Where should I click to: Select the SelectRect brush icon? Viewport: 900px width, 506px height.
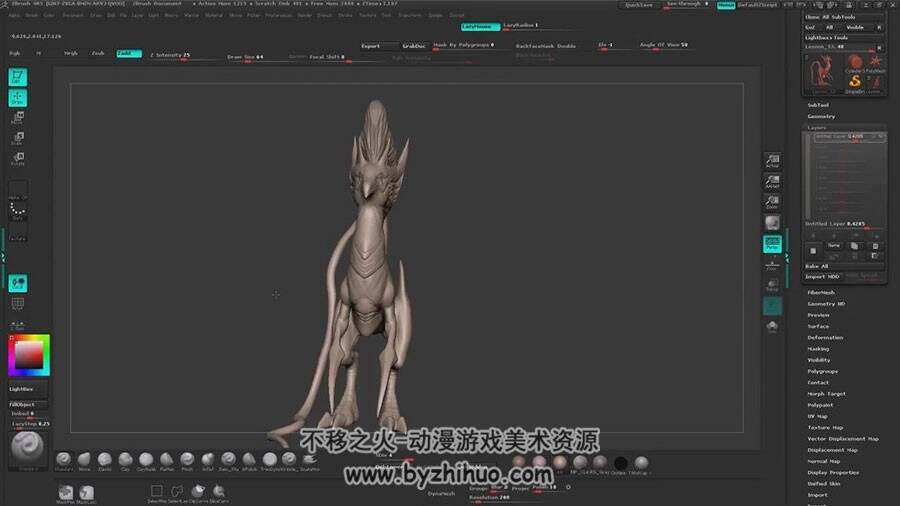point(156,493)
